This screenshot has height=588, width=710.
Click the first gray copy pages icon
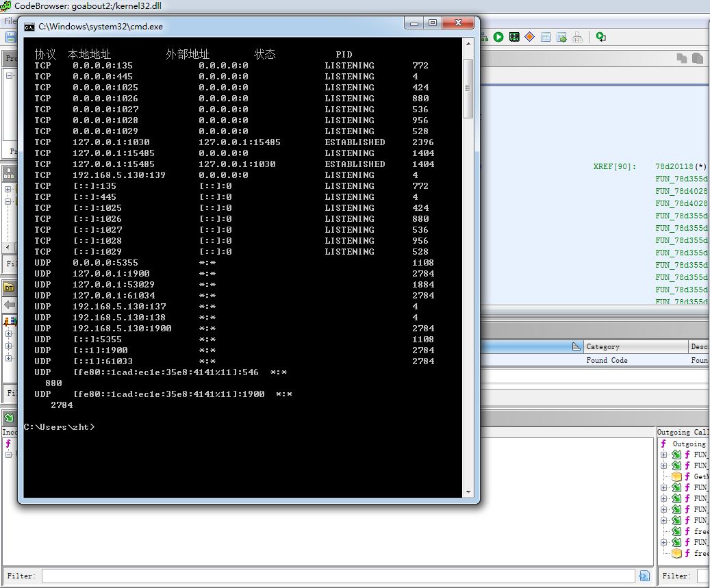(681, 58)
